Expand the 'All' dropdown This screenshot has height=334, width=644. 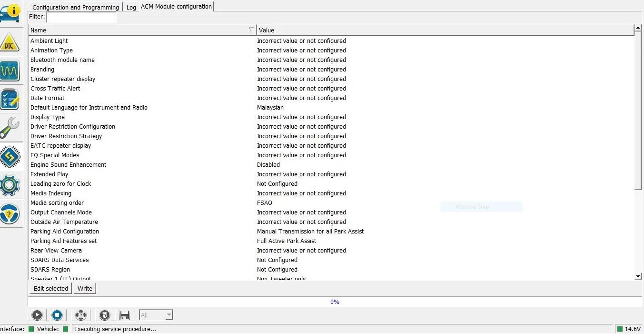156,315
